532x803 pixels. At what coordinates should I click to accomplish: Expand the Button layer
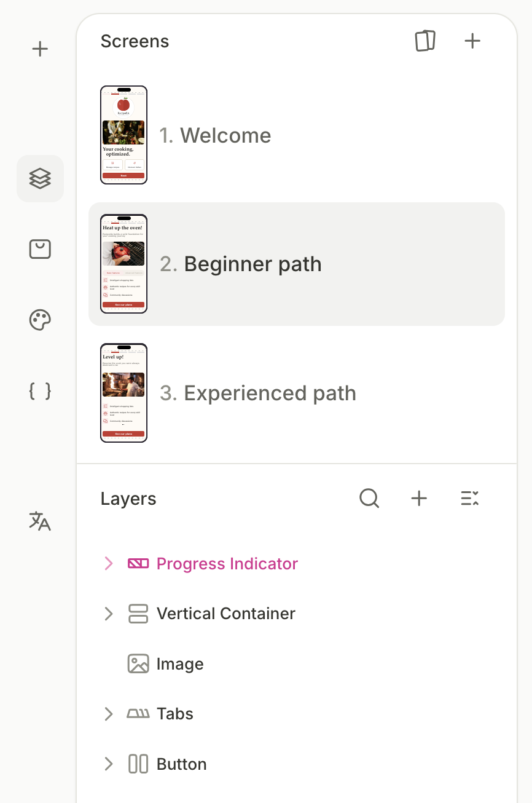(x=109, y=764)
